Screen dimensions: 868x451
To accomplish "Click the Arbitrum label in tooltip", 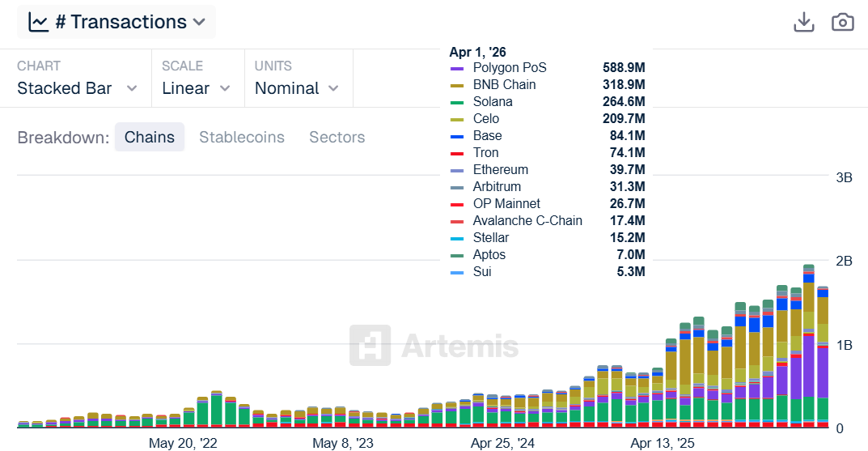I will [x=497, y=187].
